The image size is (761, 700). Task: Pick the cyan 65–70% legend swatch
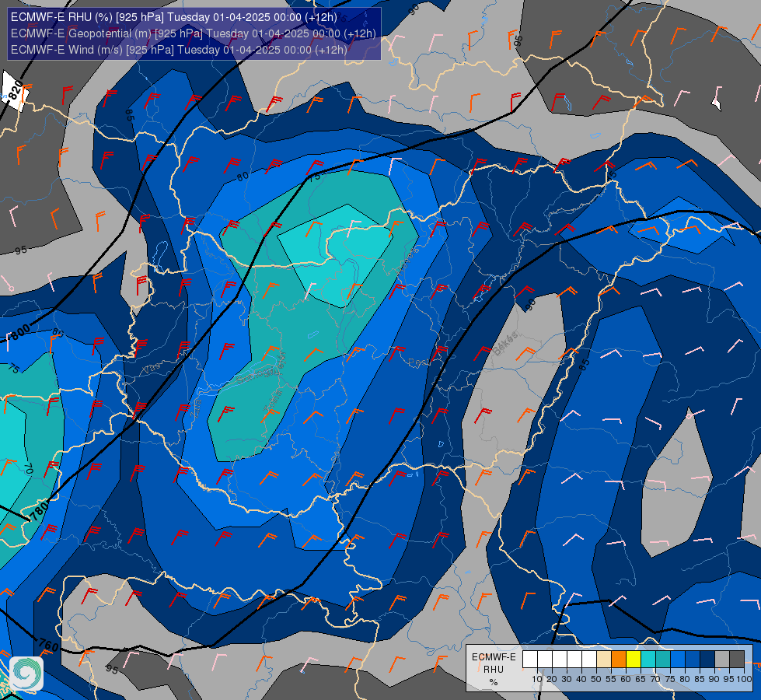point(648,660)
